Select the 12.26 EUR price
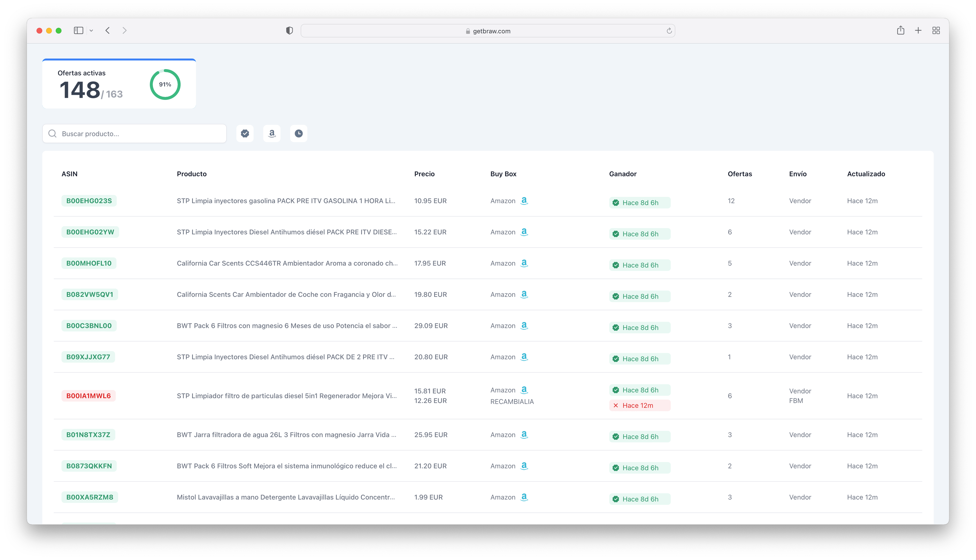 (430, 400)
